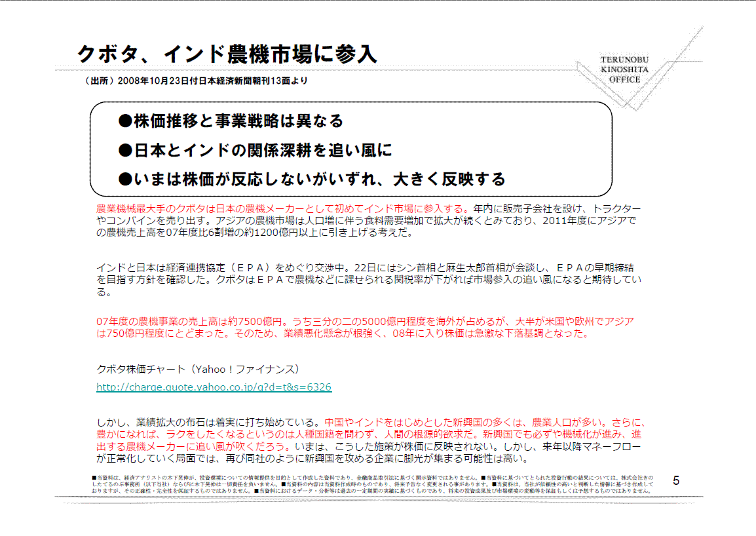Click the disclaimer footnote starting ■当資料は
Image resolution: width=756 pixels, height=536 pixels.
tap(373, 484)
